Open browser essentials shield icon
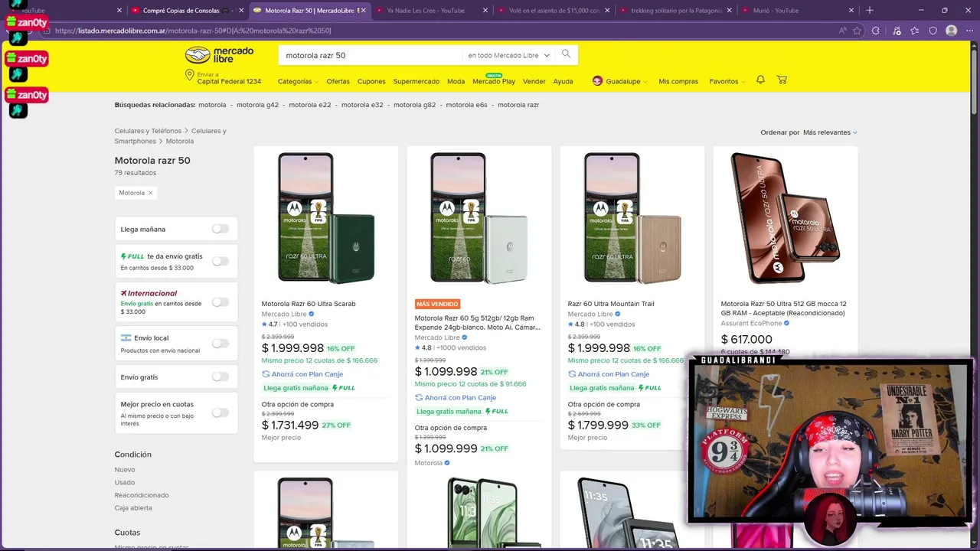The image size is (980, 551). (933, 31)
